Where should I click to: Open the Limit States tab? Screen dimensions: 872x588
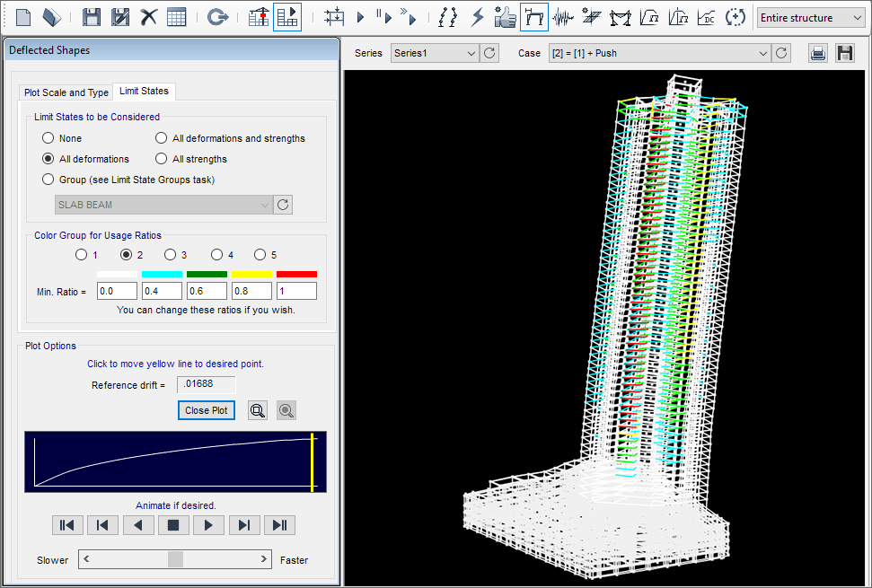[144, 91]
